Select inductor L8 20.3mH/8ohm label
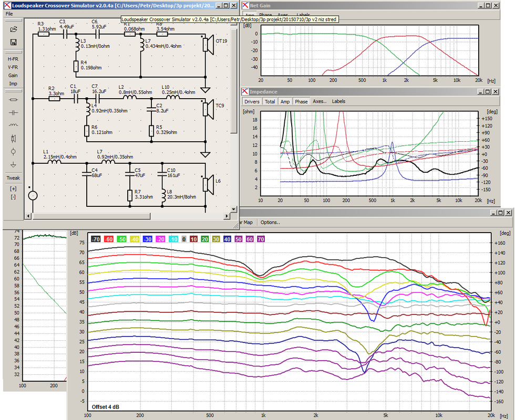Image resolution: width=515 pixels, height=420 pixels. coord(182,195)
